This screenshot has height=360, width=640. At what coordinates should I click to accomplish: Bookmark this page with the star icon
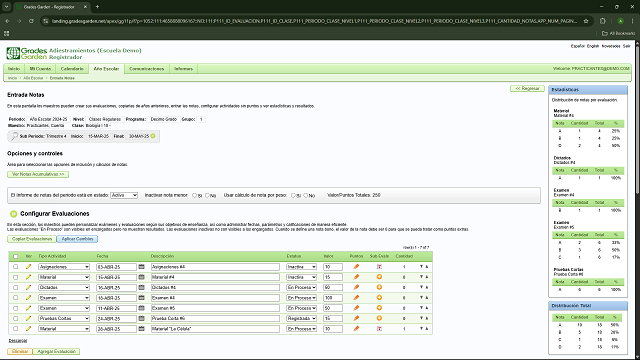pos(586,21)
